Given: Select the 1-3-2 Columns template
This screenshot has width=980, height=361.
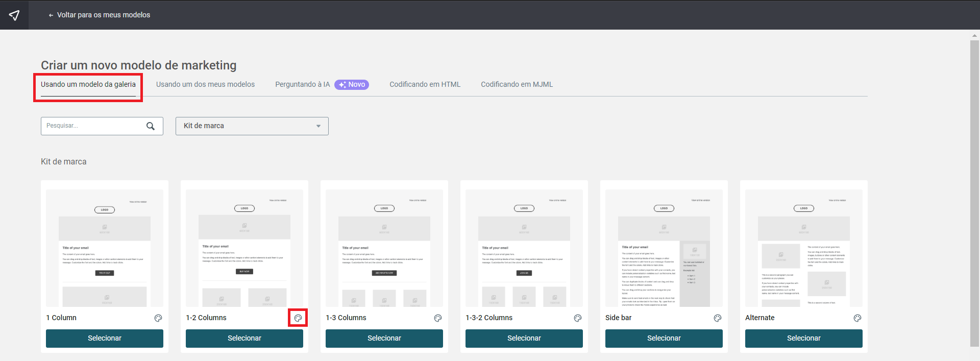Looking at the screenshot, I should (x=524, y=339).
